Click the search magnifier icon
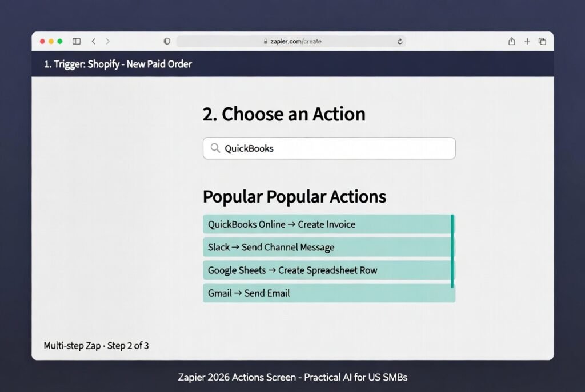 tap(214, 148)
